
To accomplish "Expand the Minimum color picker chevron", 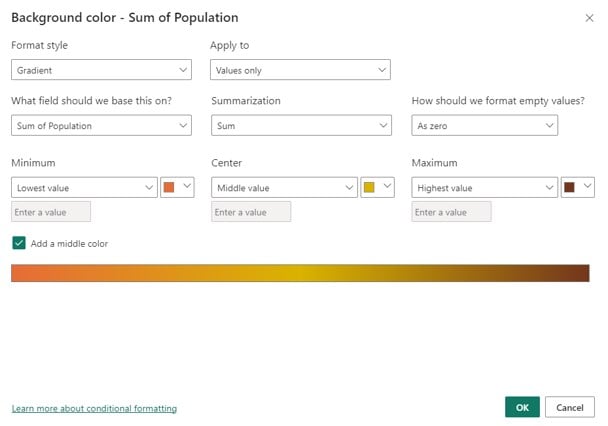I will (x=187, y=186).
